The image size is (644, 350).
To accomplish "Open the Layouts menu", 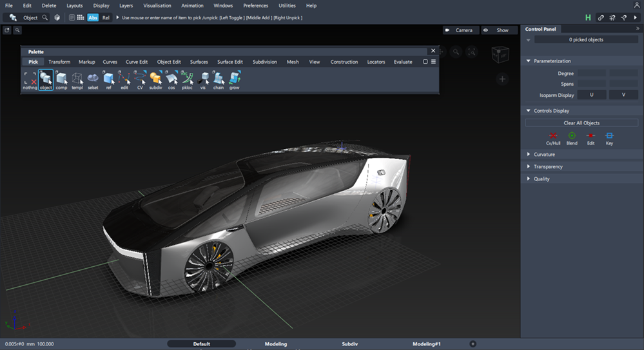I will click(74, 5).
